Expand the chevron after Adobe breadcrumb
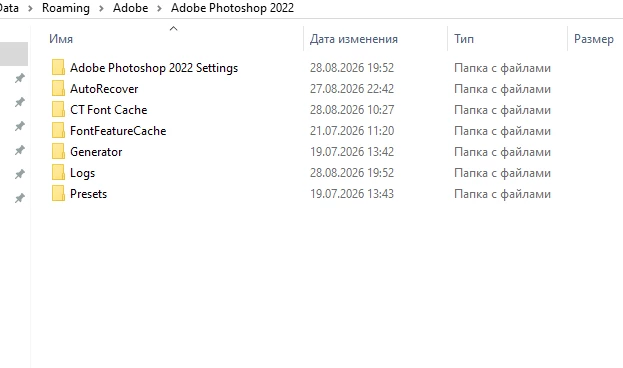 pyautogui.click(x=159, y=8)
